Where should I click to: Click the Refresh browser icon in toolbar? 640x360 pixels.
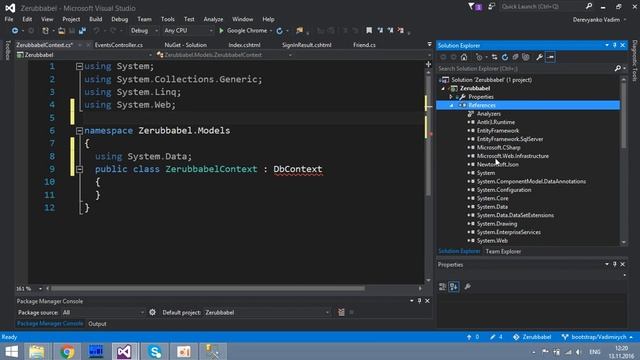tap(280, 31)
